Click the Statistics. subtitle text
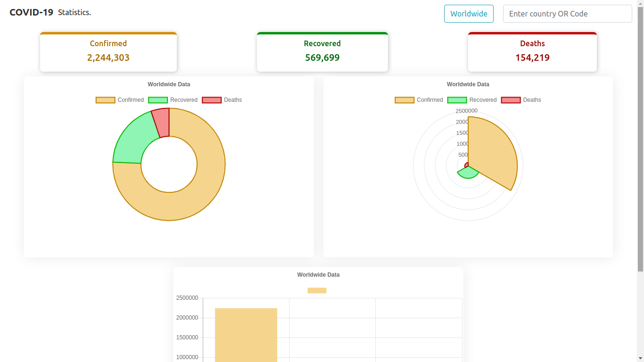This screenshot has width=644, height=362. pyautogui.click(x=74, y=12)
